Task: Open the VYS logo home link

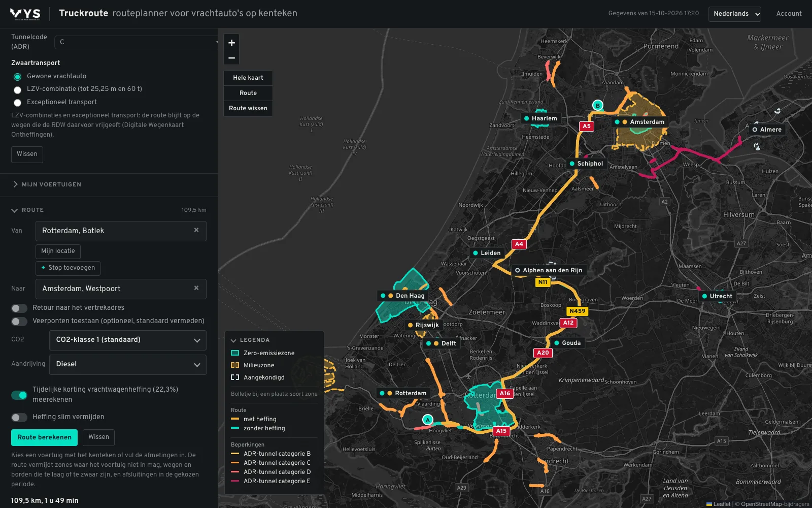Action: (x=25, y=14)
